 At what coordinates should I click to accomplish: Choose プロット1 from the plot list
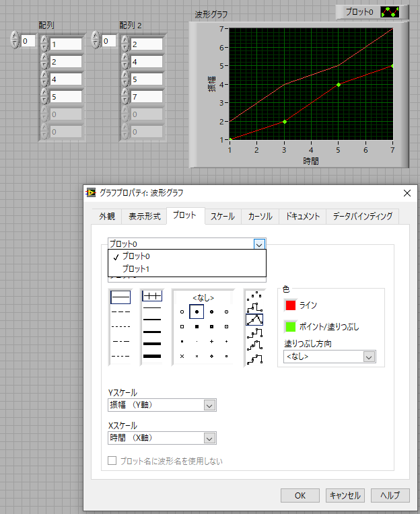136,268
